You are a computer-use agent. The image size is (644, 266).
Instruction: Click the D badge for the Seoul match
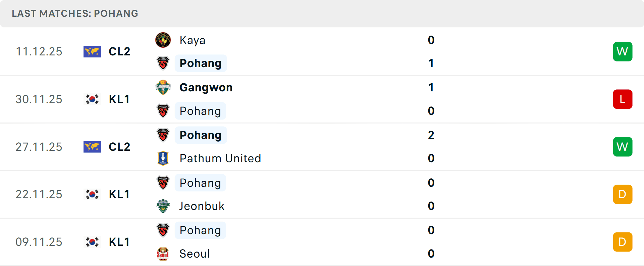623,242
